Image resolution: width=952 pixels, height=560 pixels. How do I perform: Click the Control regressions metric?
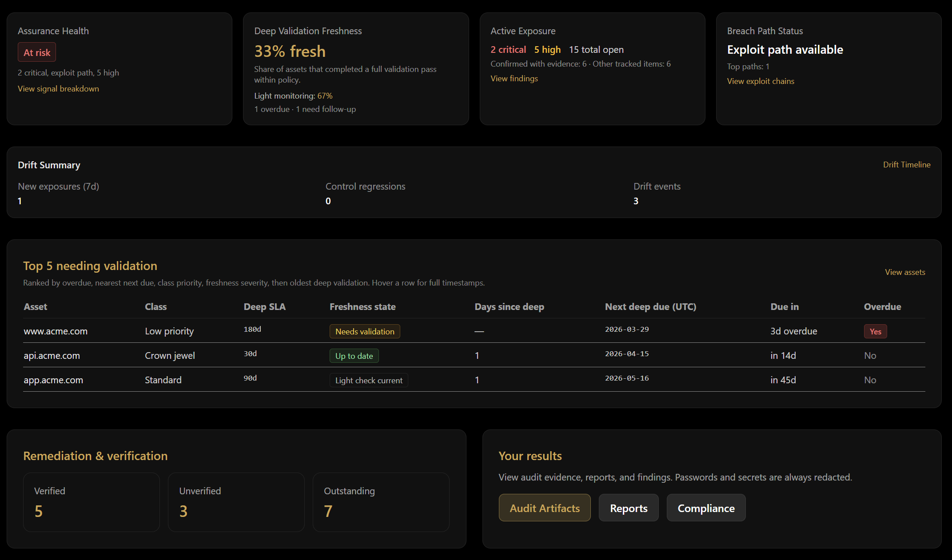366,194
